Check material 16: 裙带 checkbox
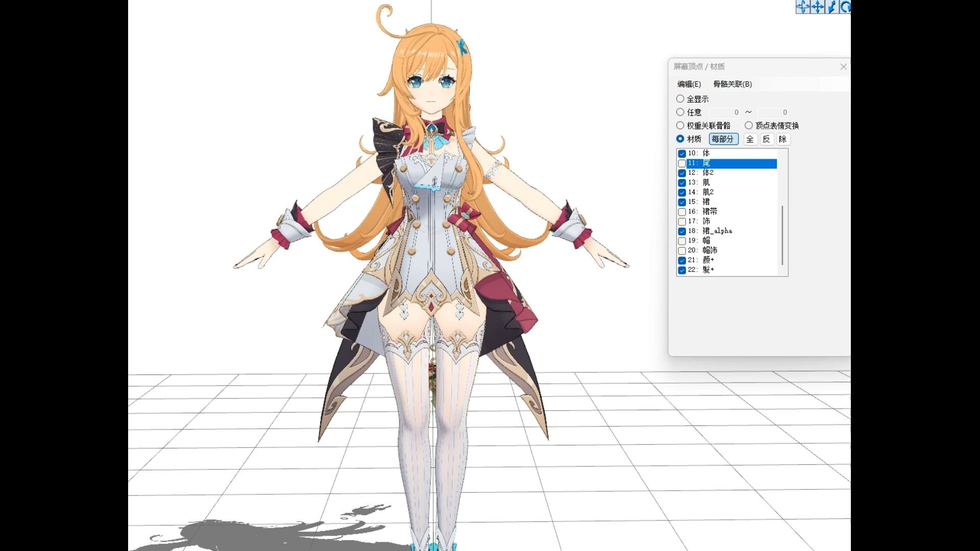 click(x=682, y=212)
